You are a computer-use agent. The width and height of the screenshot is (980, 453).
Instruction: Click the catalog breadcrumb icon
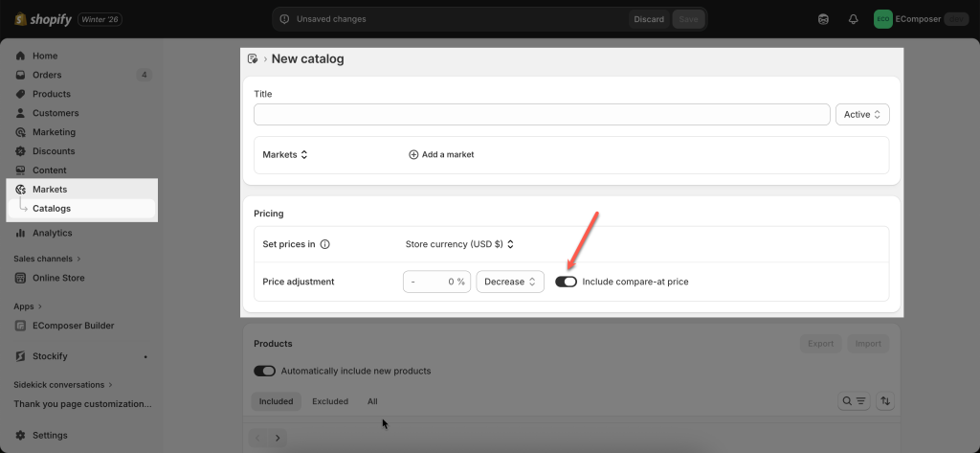[253, 59]
